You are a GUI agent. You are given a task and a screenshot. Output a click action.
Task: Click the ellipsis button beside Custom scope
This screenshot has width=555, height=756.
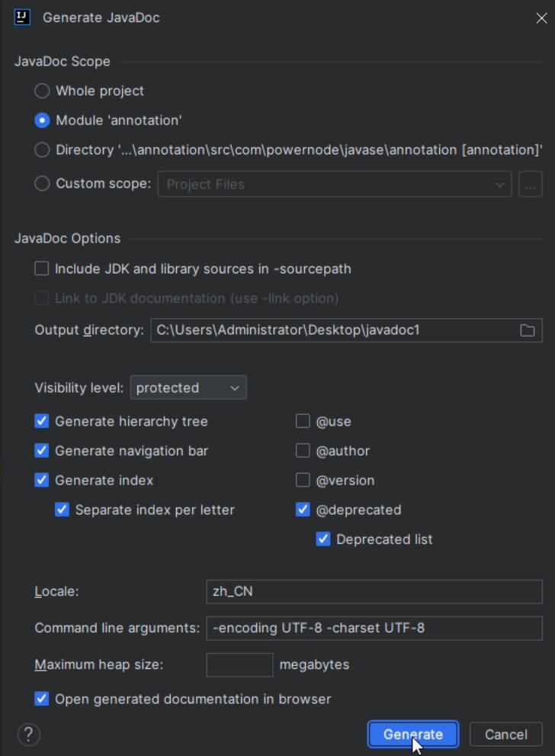click(x=530, y=184)
